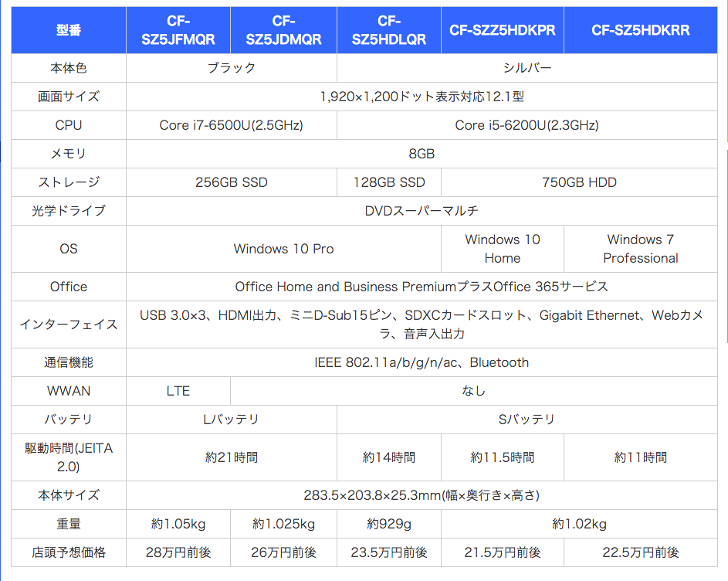Click the Core i7-6500U(2.5GHz) cell

231,125
